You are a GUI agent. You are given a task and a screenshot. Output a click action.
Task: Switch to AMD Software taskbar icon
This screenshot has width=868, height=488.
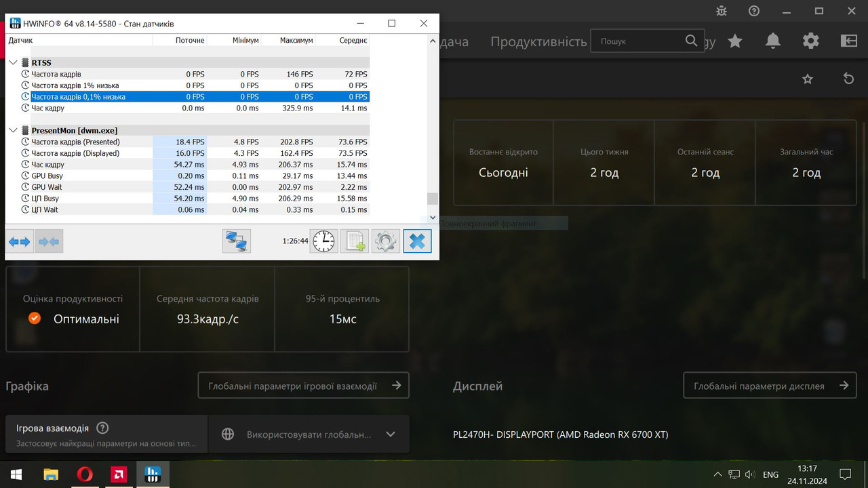coord(119,474)
